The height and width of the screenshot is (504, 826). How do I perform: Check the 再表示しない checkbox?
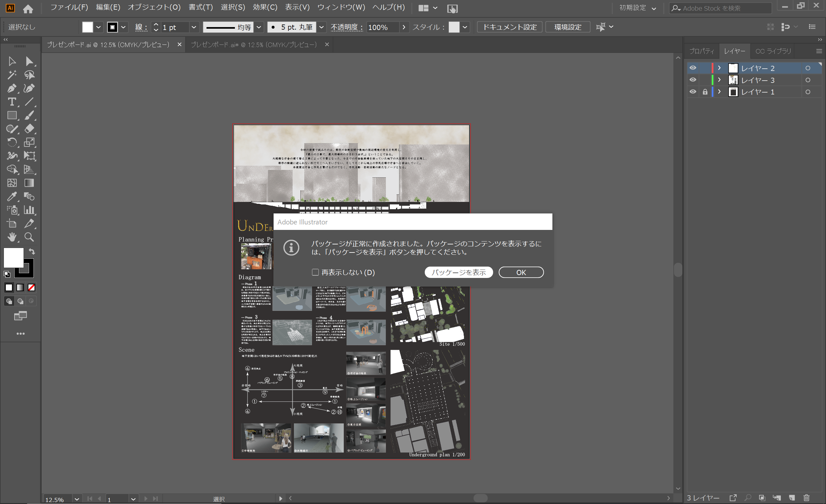tap(315, 272)
